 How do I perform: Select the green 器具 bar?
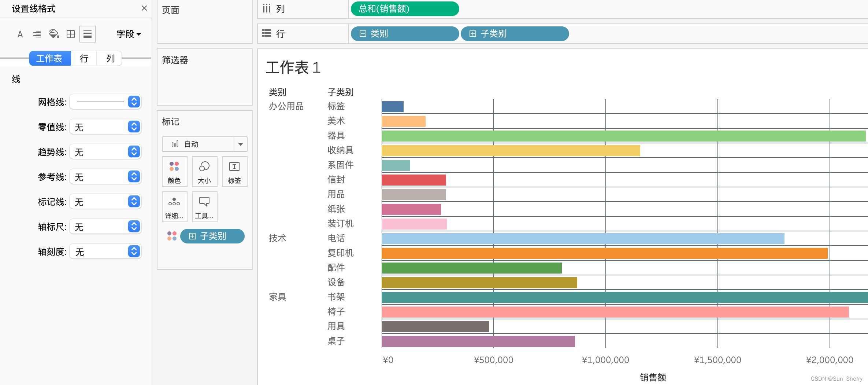624,136
